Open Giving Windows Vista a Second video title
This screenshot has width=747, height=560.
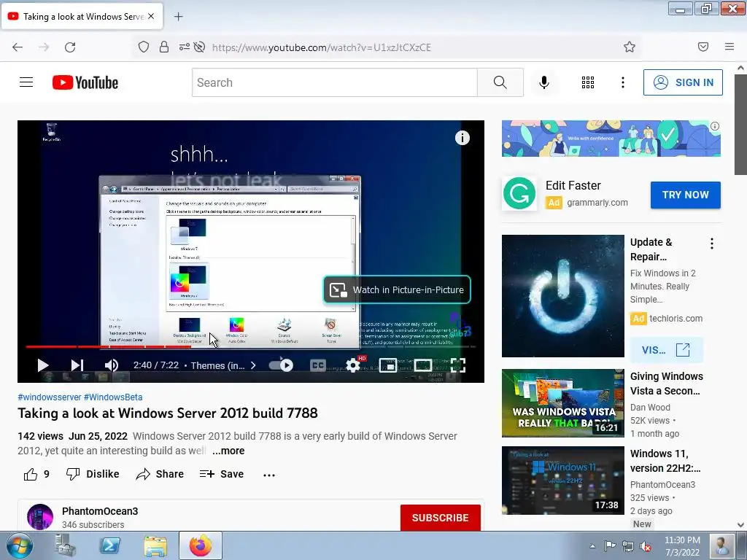[666, 384]
